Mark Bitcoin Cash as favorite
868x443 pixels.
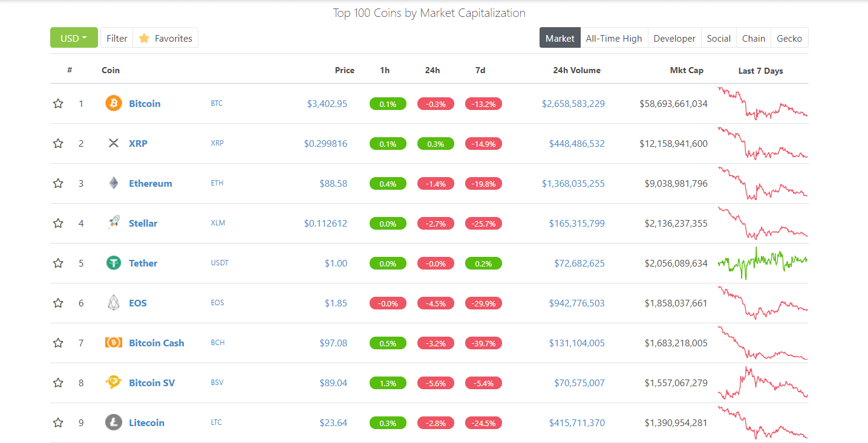pos(58,343)
